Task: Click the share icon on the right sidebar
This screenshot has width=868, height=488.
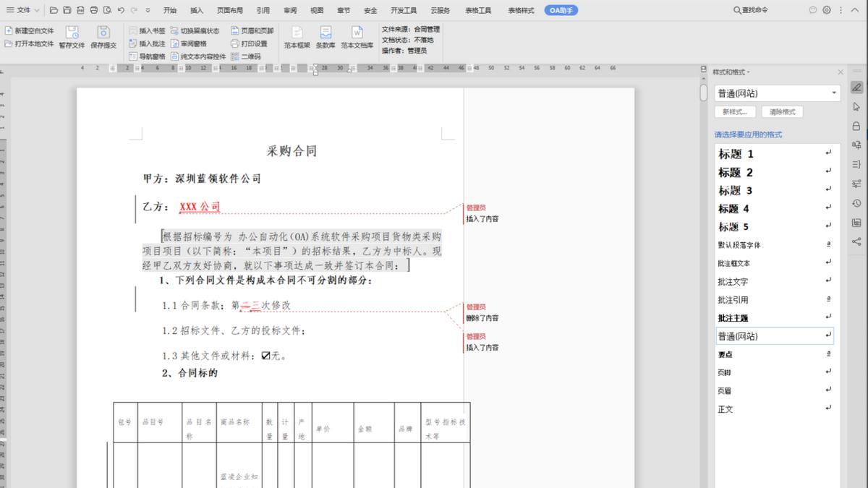Action: pos(856,240)
